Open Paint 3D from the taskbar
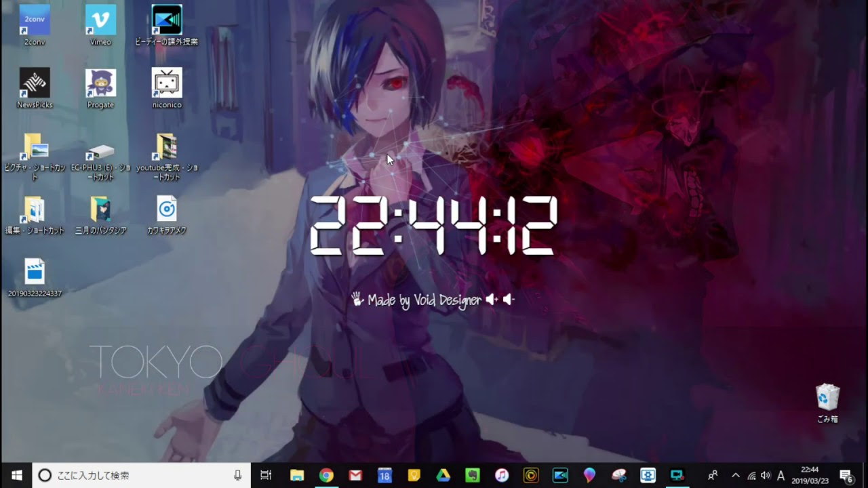The height and width of the screenshot is (488, 868). (589, 475)
